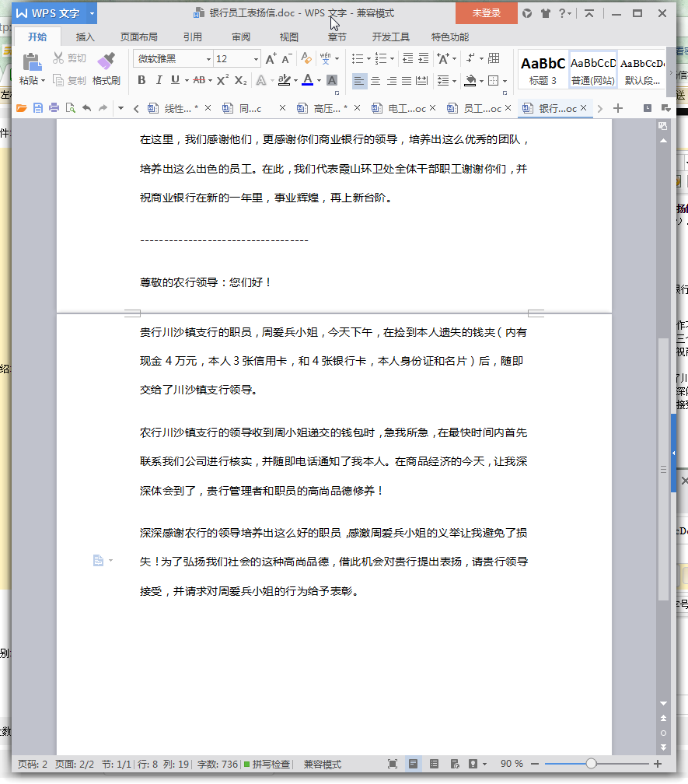The width and height of the screenshot is (688, 784).
Task: Save the document with the disk icon
Action: (38, 108)
